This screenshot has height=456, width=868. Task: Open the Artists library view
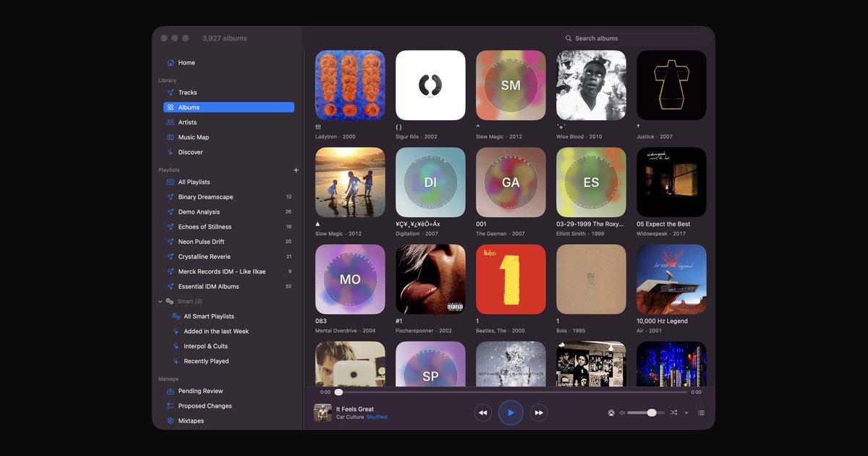tap(229, 122)
